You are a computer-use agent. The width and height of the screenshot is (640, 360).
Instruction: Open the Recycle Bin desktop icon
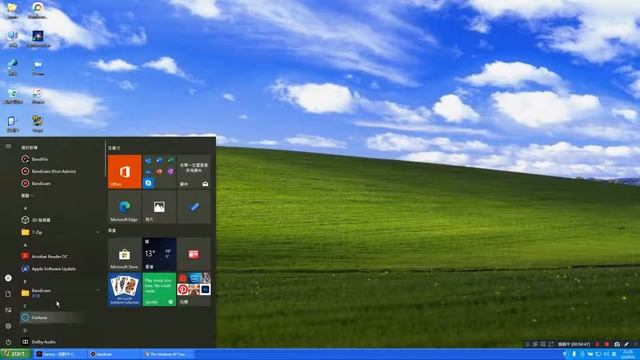[x=12, y=96]
